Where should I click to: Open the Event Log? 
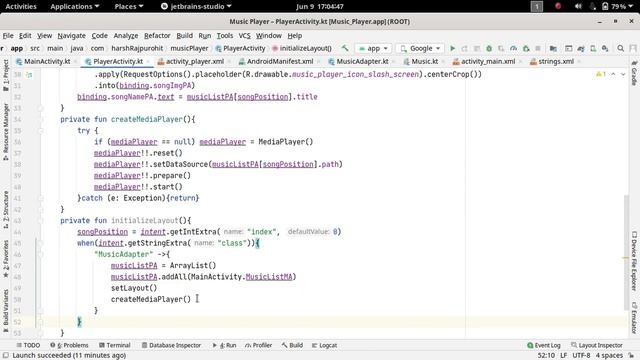pos(544,345)
